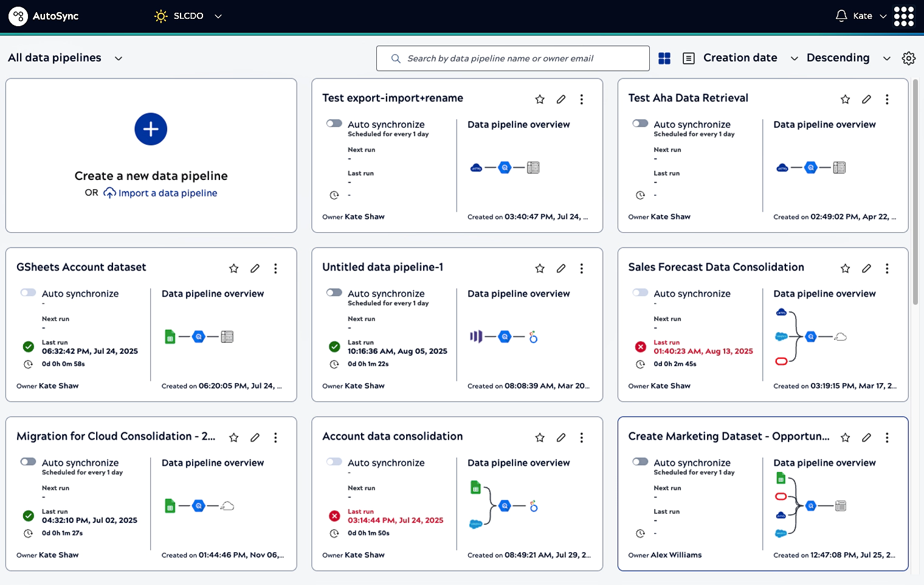Switch to list view icon
The height and width of the screenshot is (585, 924).
click(689, 58)
